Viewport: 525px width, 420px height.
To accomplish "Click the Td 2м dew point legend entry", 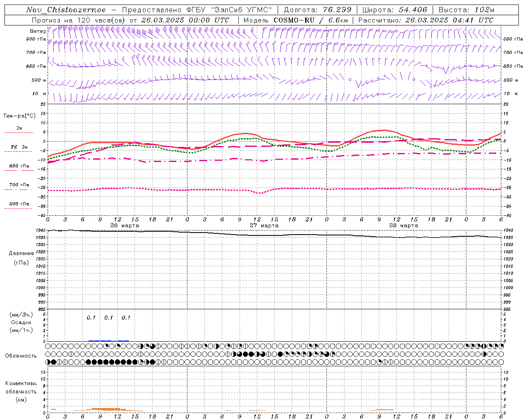I will point(19,147).
